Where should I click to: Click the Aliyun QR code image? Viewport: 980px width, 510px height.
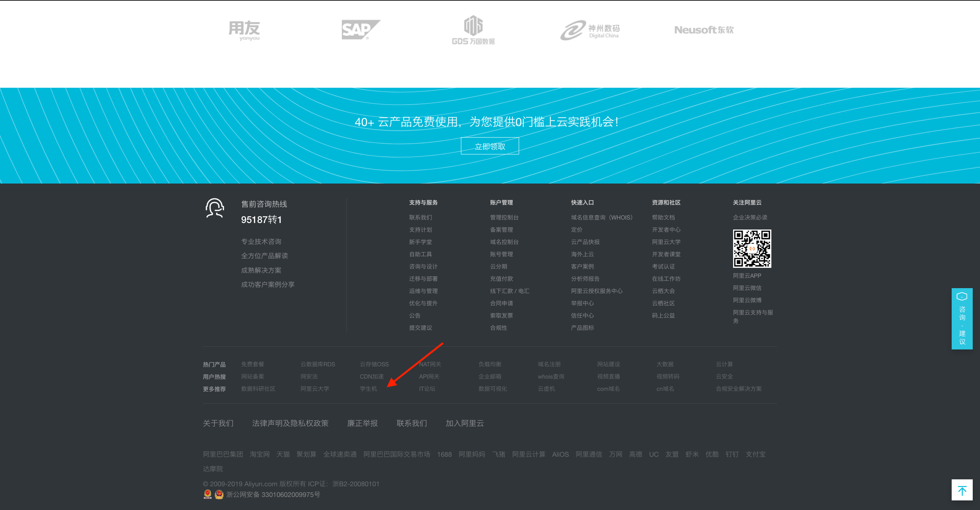(752, 249)
